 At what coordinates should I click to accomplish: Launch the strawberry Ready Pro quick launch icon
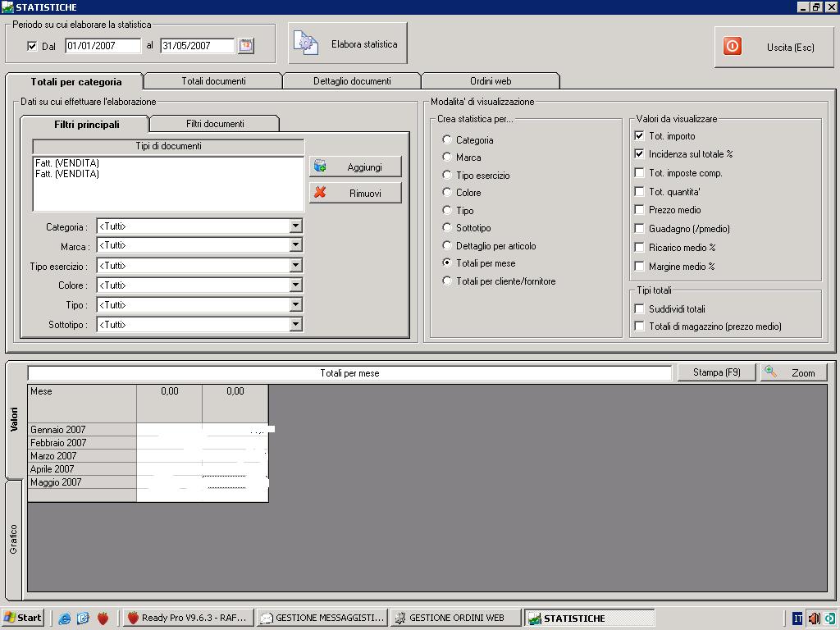pos(103,619)
